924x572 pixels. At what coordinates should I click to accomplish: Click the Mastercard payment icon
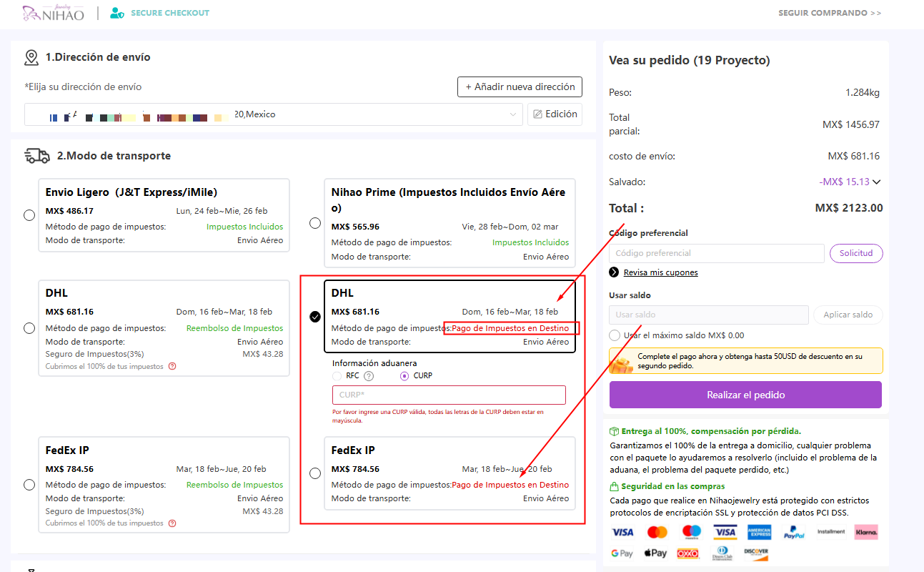click(x=657, y=533)
